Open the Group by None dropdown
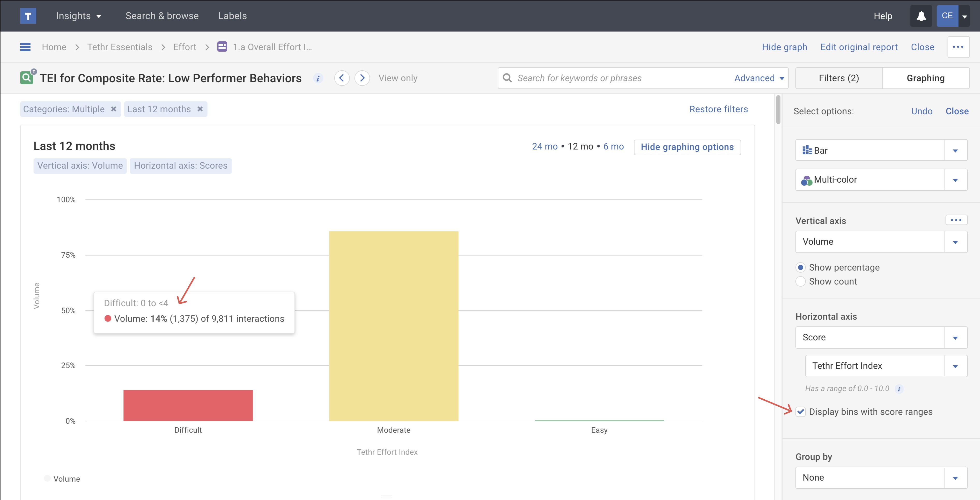Image resolution: width=980 pixels, height=500 pixels. point(955,478)
